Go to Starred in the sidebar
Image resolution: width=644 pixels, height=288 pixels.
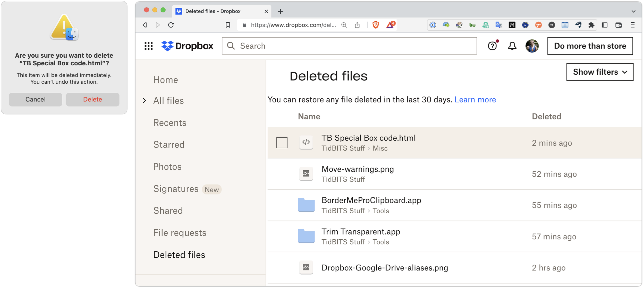[169, 144]
